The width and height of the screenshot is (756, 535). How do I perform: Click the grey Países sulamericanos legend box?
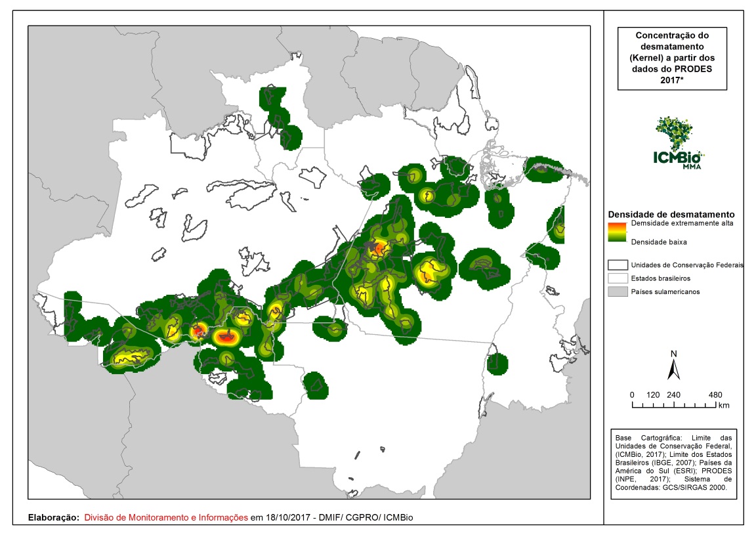[617, 291]
